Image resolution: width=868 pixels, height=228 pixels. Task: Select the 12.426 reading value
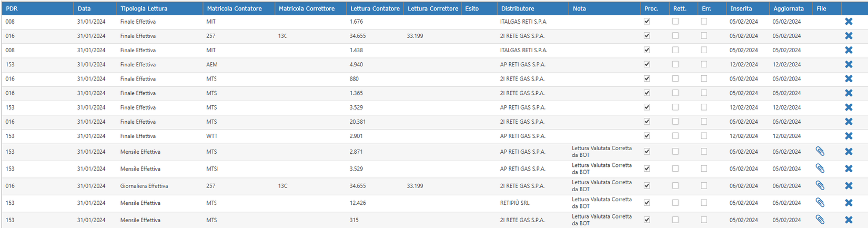[x=358, y=203]
